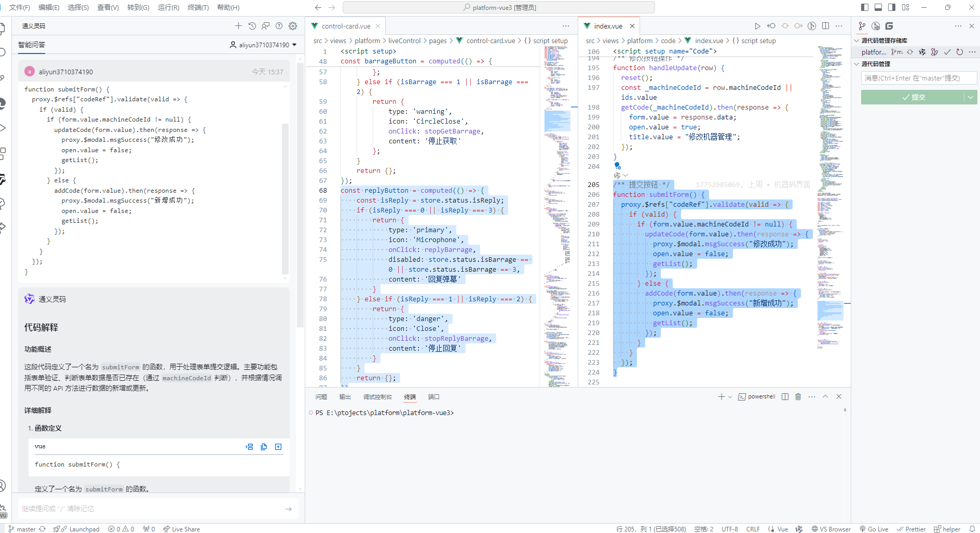Click the control-card.vue minimap
The width and height of the screenshot is (980, 533).
557,216
